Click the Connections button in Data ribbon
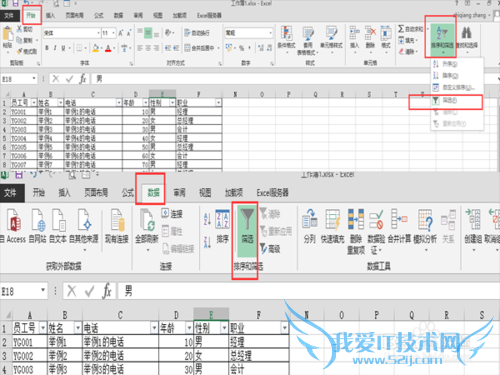500x375 pixels. point(172,214)
